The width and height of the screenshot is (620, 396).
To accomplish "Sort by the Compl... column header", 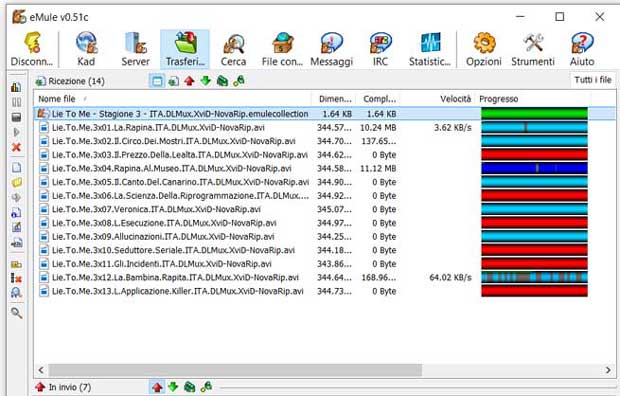I will 378,99.
